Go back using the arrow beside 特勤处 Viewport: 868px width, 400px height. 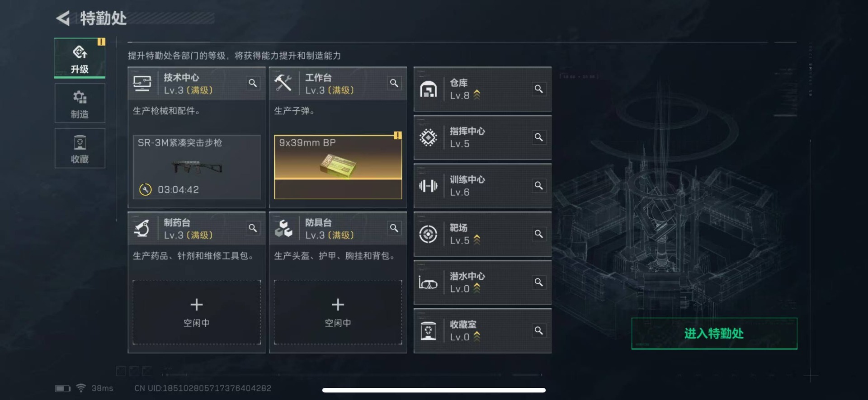click(63, 19)
